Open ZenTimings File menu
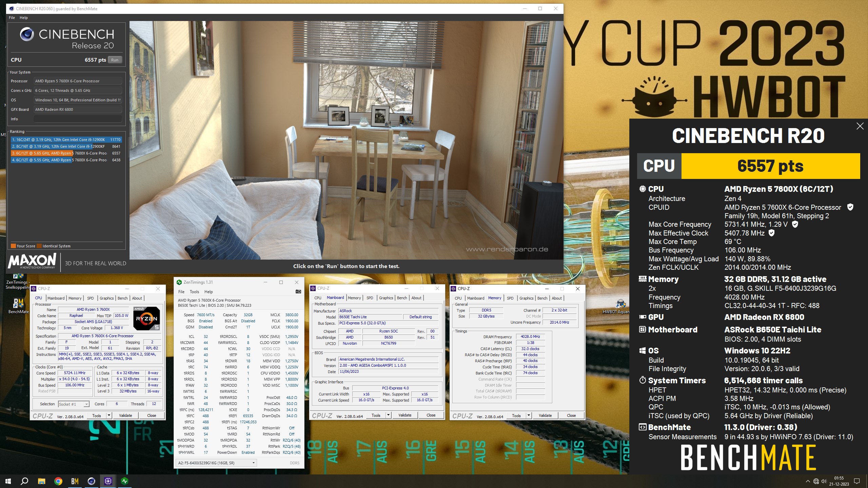 click(181, 292)
